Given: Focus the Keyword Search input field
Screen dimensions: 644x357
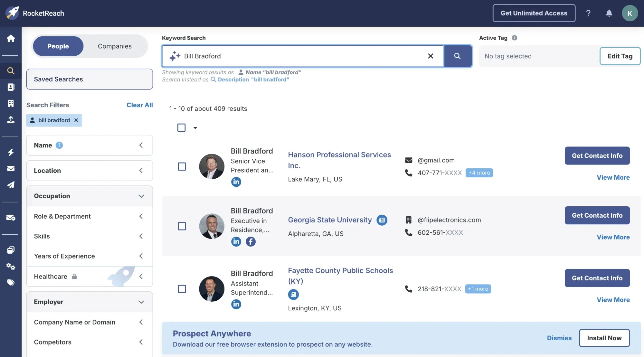Looking at the screenshot, I should coord(303,56).
